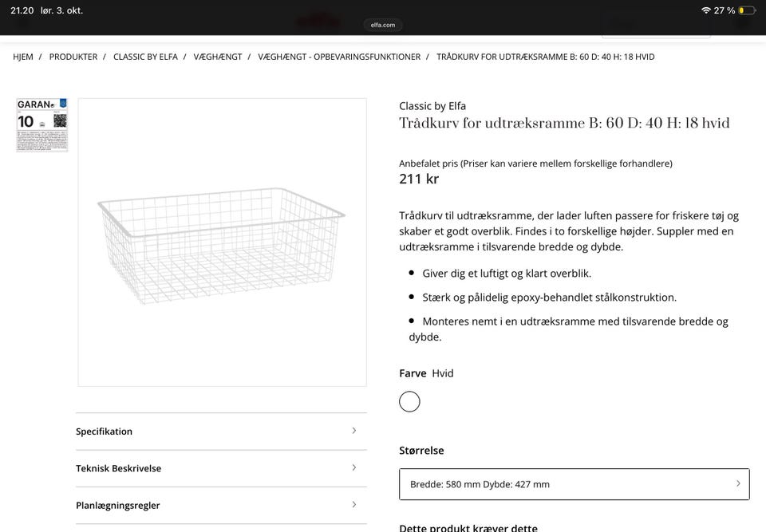Click the price '211 kr'
The height and width of the screenshot is (532, 766).
point(419,179)
